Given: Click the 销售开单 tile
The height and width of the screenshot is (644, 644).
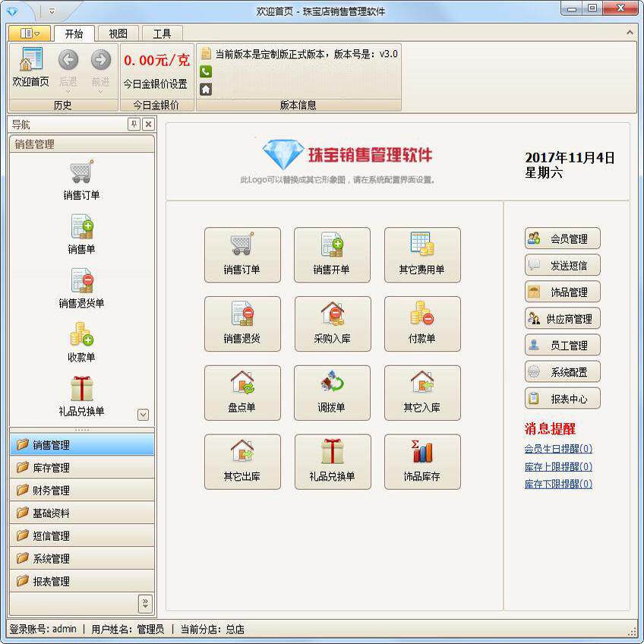Looking at the screenshot, I should pos(332,254).
